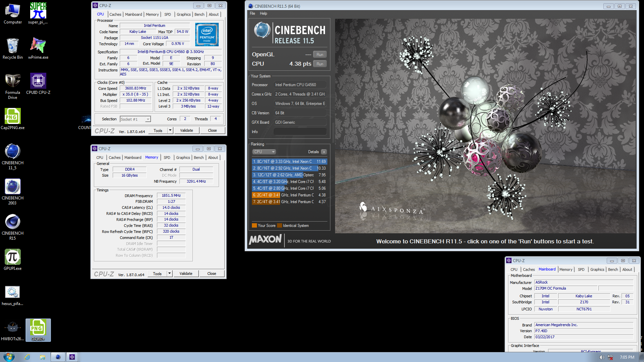
Task: Open the Windows Start menu orb
Action: pyautogui.click(x=9, y=357)
